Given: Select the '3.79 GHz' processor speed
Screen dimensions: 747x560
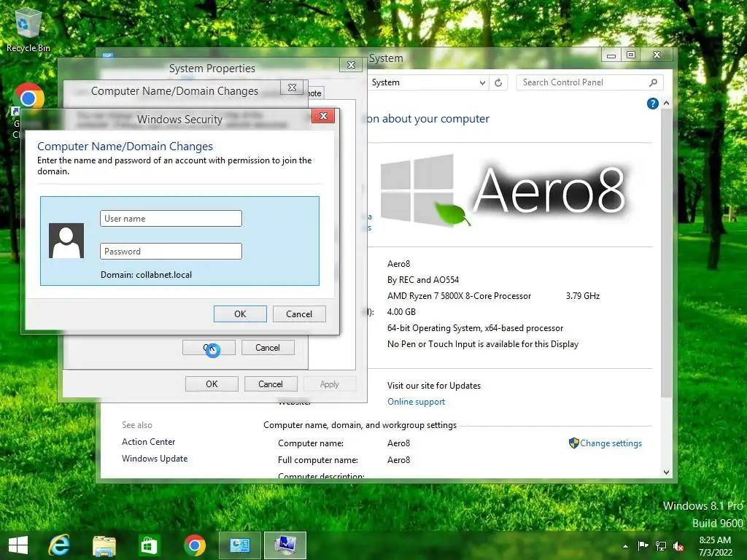Looking at the screenshot, I should coord(583,296).
